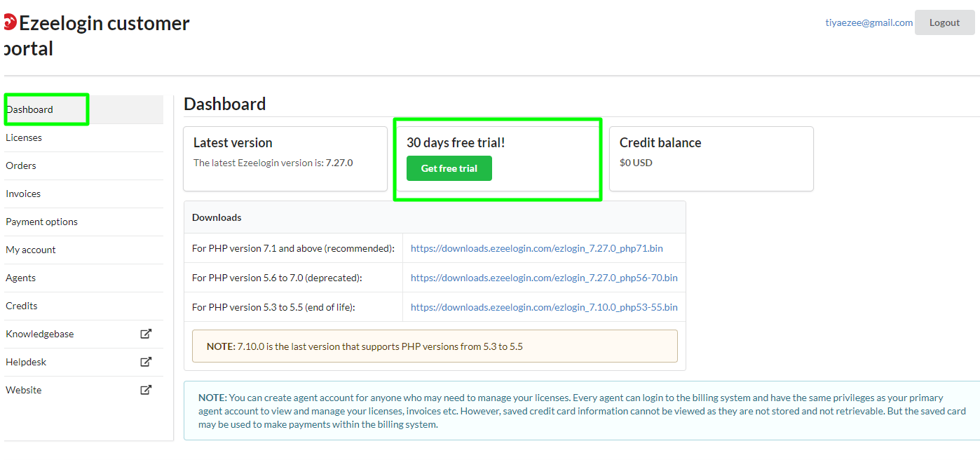This screenshot has width=980, height=460.
Task: Click the PHP version 5.3 to 5.5 label
Action: (x=273, y=307)
